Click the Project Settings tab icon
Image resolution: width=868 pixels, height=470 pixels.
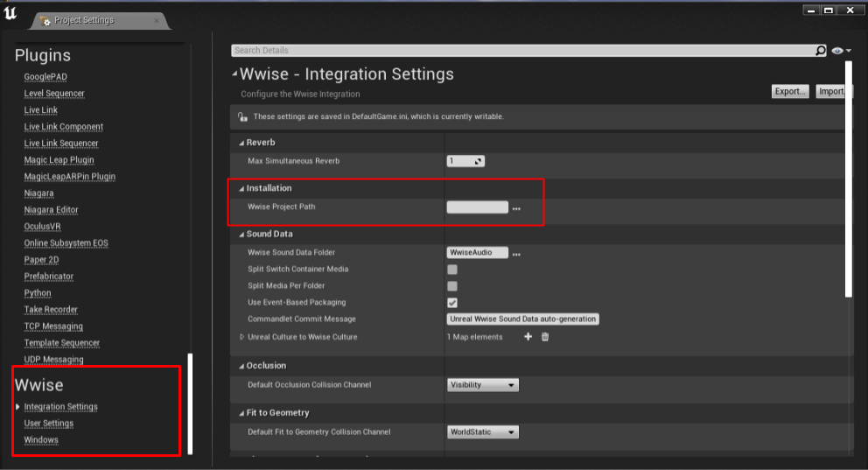[45, 20]
